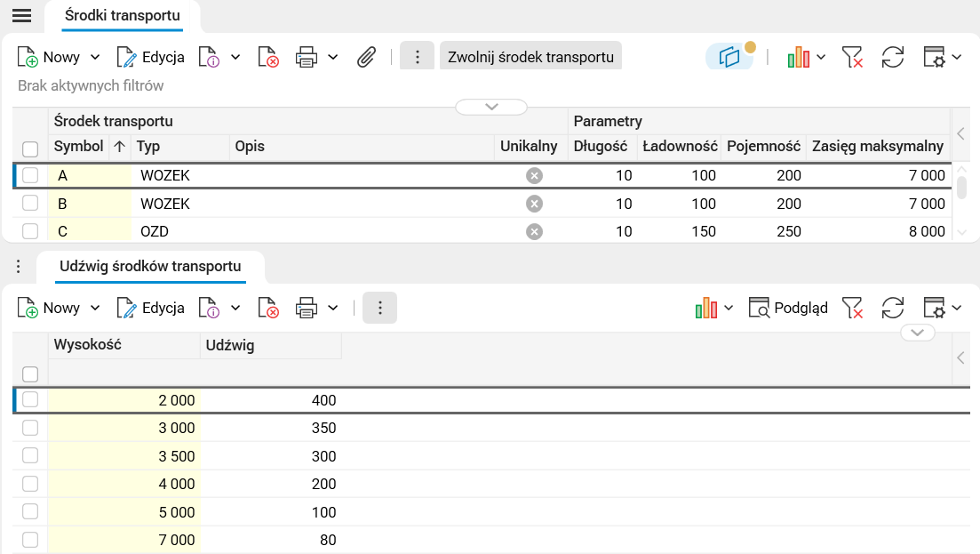Select the checkbox for height 3 500
This screenshot has width=980, height=554.
30,455
